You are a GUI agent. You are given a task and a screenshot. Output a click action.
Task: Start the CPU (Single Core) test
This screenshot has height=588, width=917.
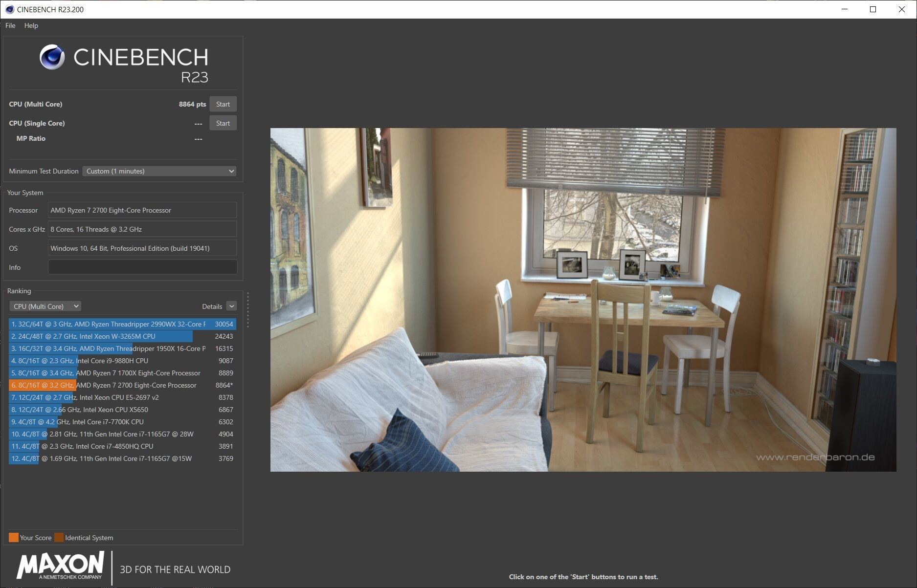[x=223, y=123]
